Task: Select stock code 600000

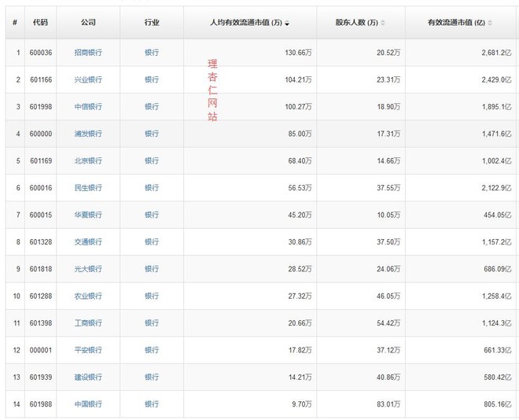Action: click(x=41, y=134)
